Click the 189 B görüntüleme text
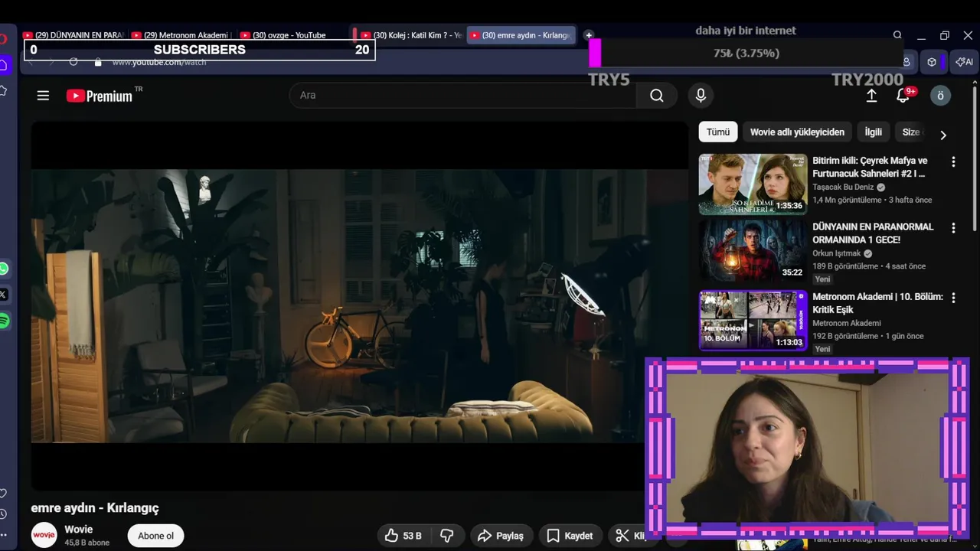The height and width of the screenshot is (551, 980). click(x=845, y=266)
